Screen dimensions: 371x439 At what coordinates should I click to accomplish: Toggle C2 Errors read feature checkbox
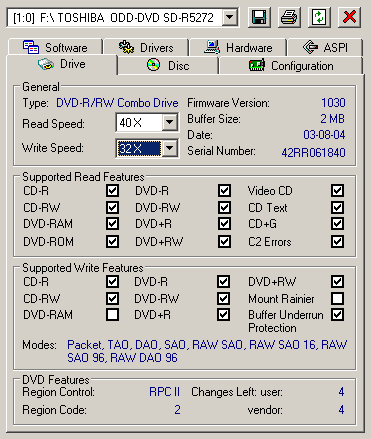point(337,241)
